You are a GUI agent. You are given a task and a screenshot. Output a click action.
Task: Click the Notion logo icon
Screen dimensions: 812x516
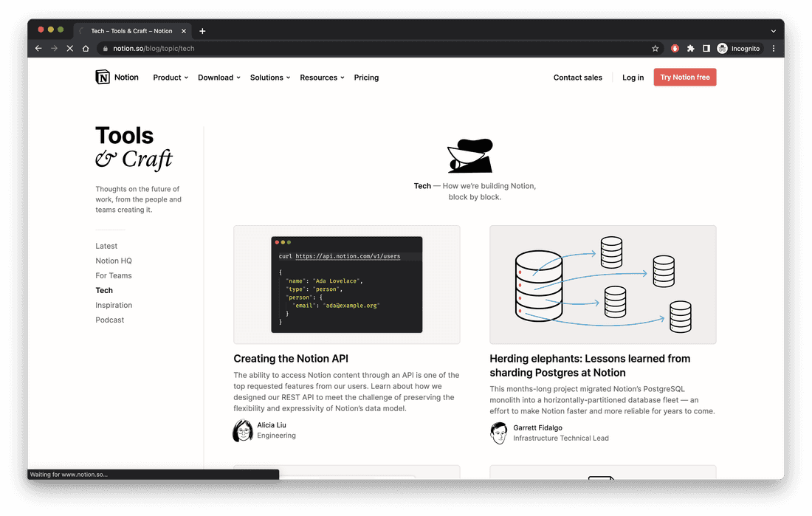pyautogui.click(x=103, y=77)
